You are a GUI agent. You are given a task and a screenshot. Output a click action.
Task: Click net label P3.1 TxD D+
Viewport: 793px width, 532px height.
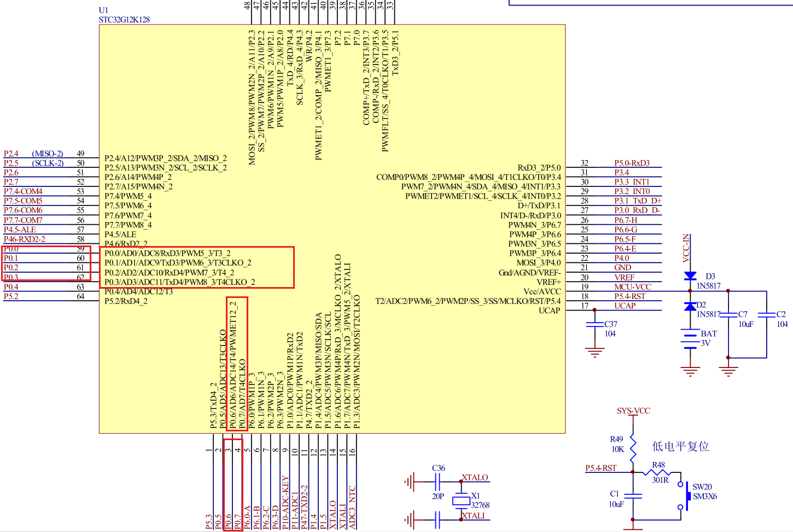638,201
